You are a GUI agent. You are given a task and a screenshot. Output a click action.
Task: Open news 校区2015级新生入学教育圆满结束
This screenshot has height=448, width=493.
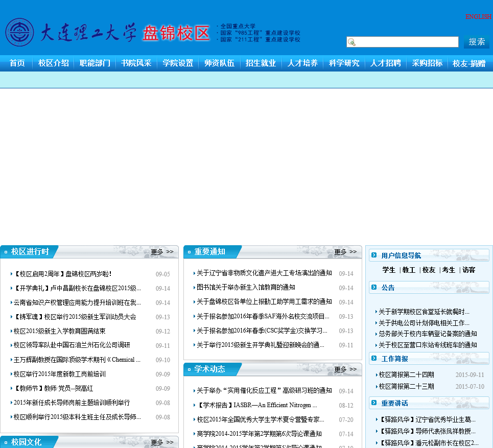(x=59, y=331)
